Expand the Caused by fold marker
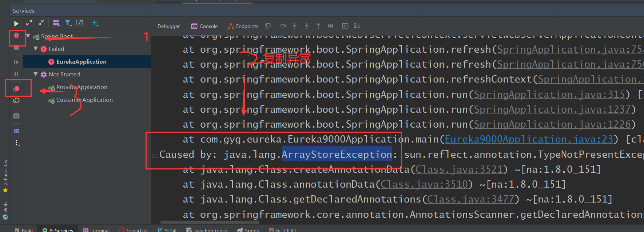The image size is (644, 232). (155, 155)
